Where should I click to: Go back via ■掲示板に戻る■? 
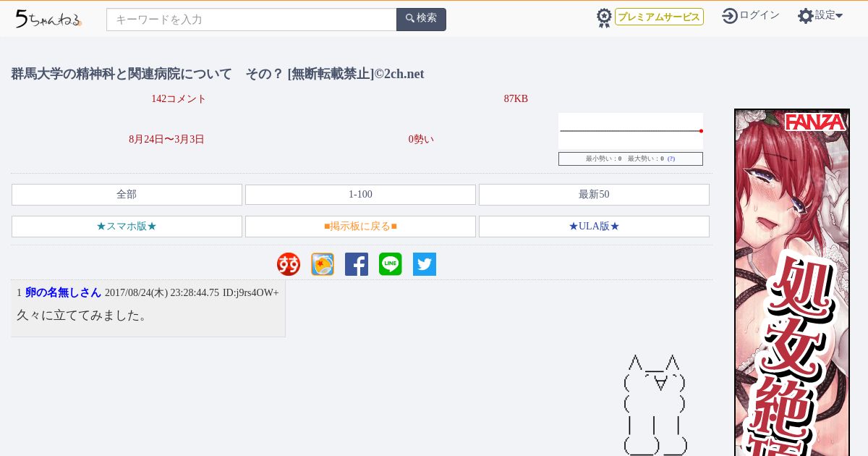(x=360, y=227)
